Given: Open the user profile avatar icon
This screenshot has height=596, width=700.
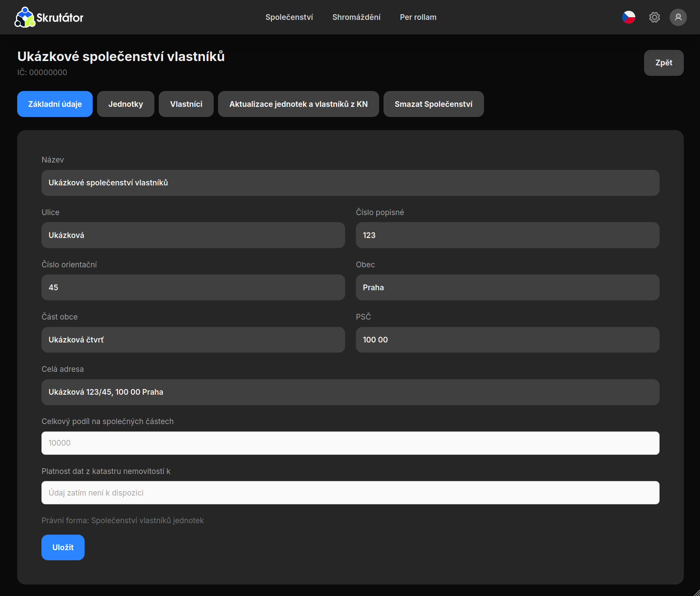Looking at the screenshot, I should click(678, 17).
